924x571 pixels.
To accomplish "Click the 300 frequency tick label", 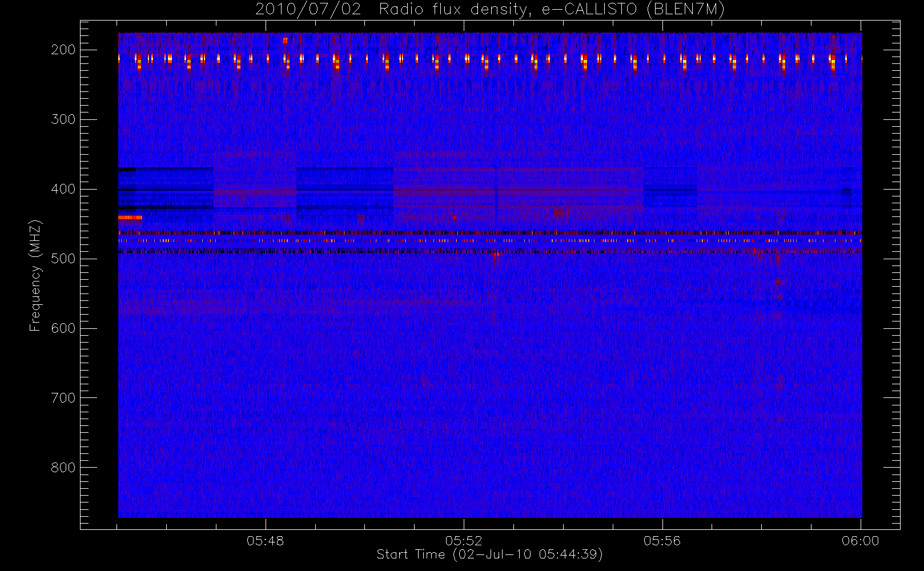I will point(63,119).
